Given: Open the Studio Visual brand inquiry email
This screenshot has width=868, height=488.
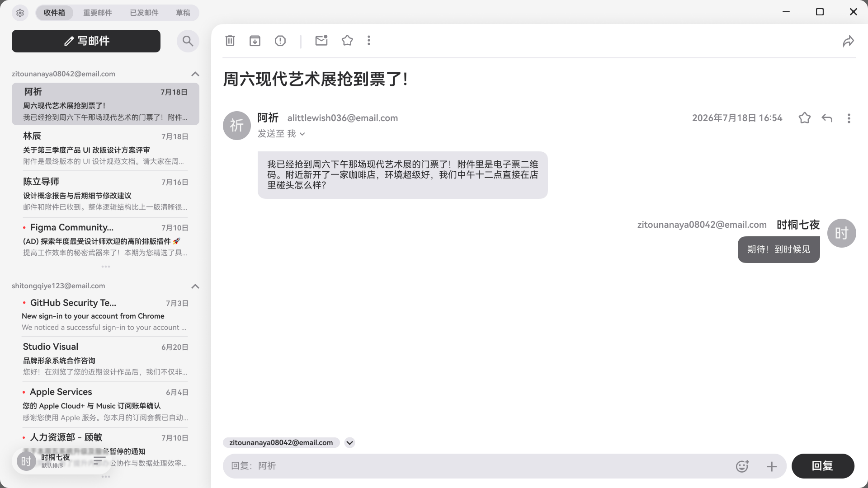Looking at the screenshot, I should click(105, 359).
